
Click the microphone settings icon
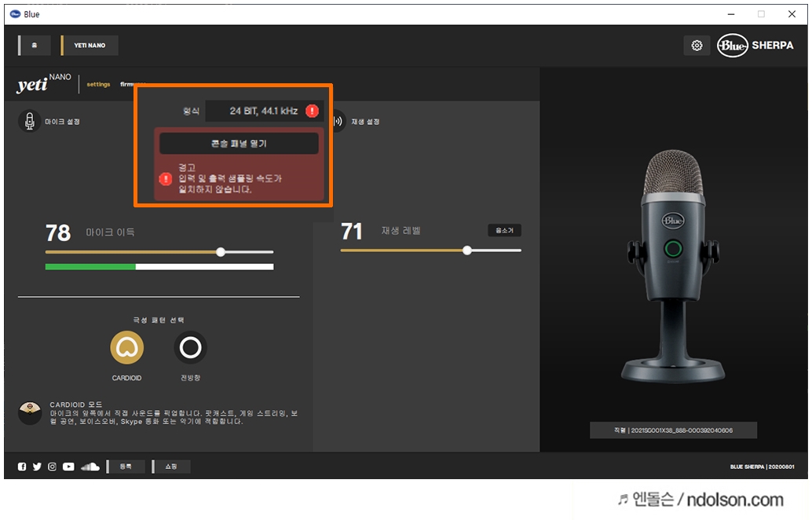[30, 122]
